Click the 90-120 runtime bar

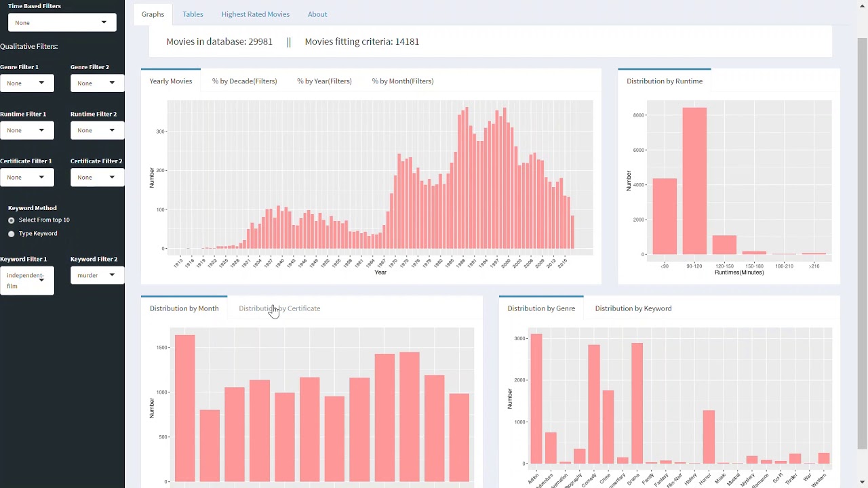pos(694,181)
